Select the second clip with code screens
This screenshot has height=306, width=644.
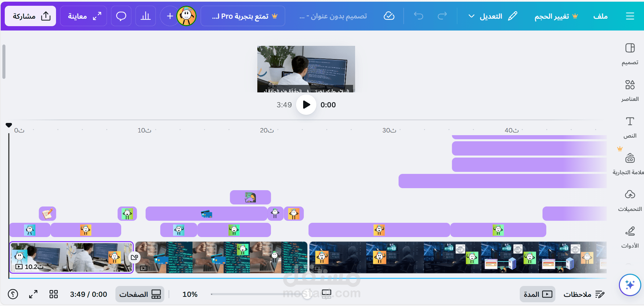(221, 257)
